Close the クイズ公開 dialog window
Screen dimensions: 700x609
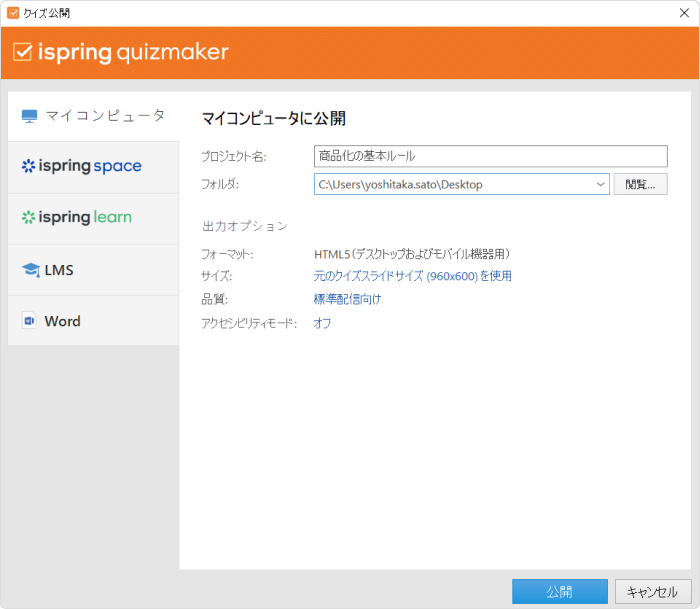pos(684,13)
